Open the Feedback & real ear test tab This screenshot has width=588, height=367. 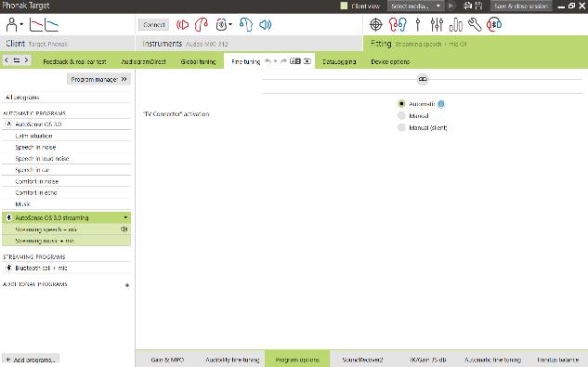click(x=74, y=61)
